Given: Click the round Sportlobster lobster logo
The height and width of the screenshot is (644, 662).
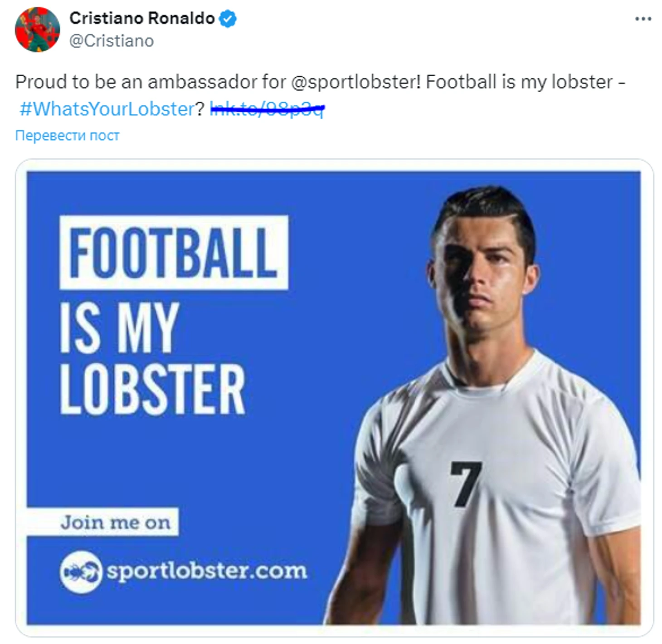Looking at the screenshot, I should 81,571.
